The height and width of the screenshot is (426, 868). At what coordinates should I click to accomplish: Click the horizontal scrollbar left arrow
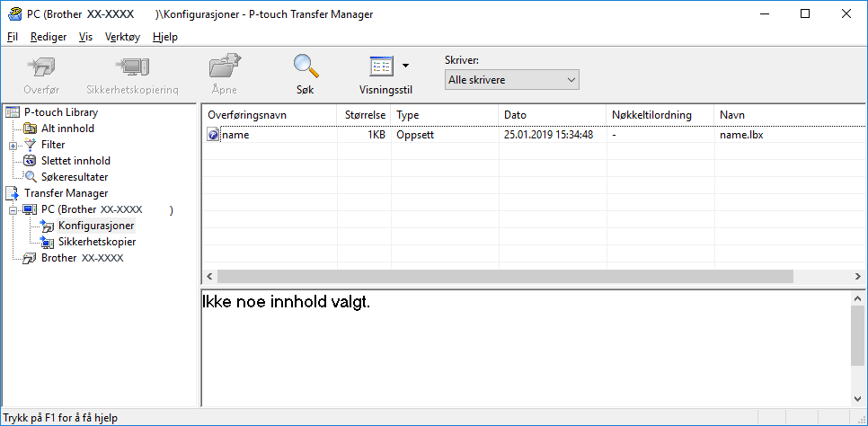(x=209, y=276)
